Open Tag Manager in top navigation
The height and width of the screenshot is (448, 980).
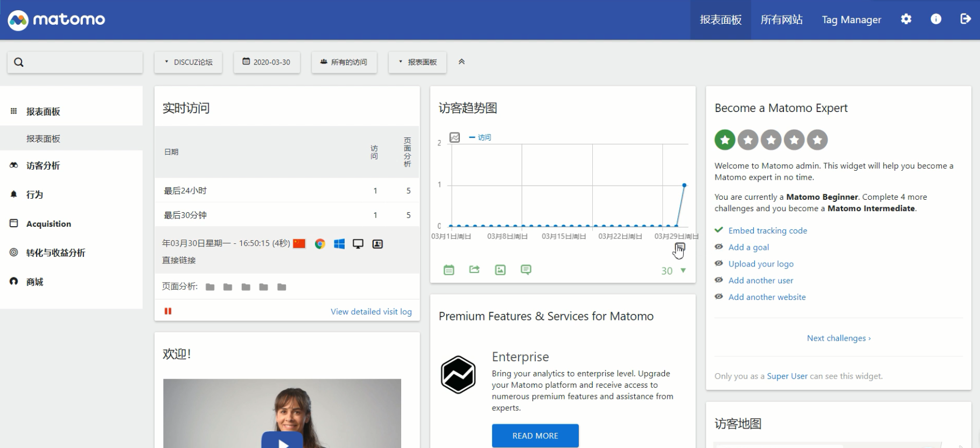pyautogui.click(x=851, y=20)
